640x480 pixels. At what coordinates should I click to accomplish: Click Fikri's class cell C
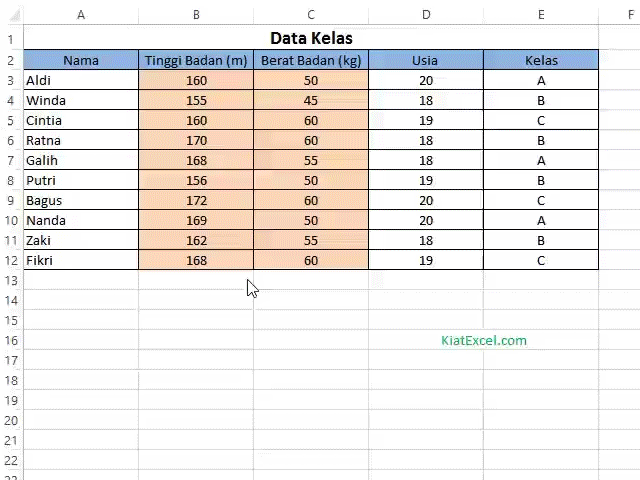click(541, 260)
